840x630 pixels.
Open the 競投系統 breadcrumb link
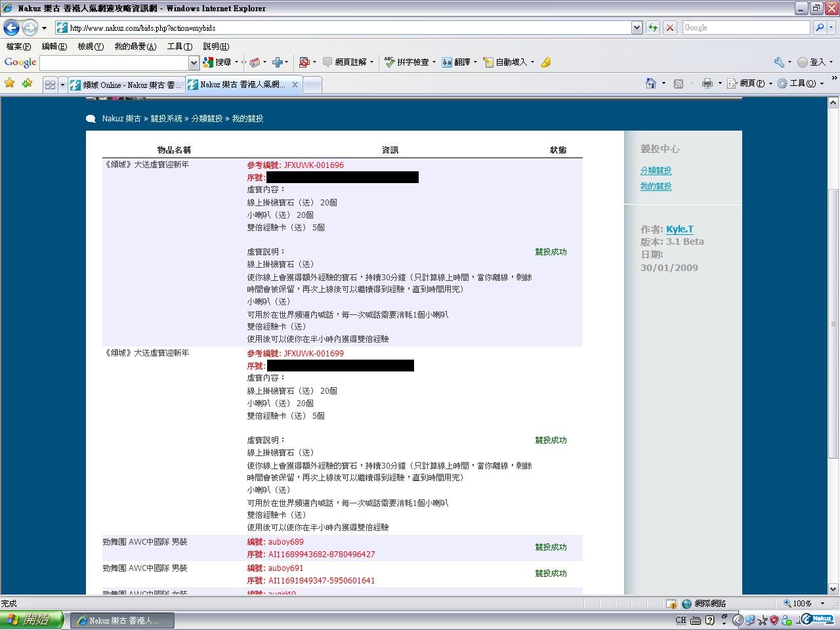click(167, 119)
